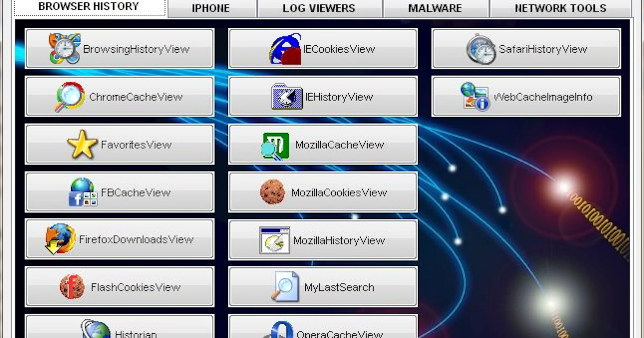
Task: Click the MozillaCookiesView brown cookie icon
Action: click(273, 192)
